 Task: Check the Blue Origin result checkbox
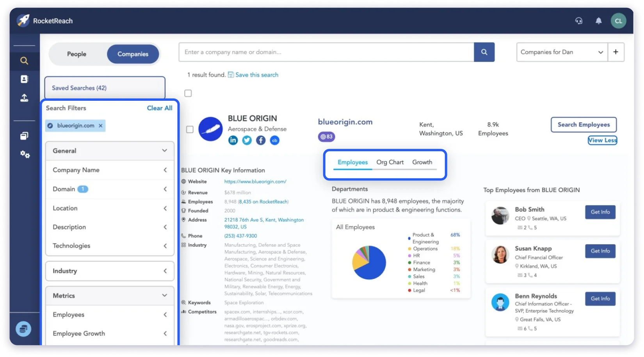click(x=190, y=129)
